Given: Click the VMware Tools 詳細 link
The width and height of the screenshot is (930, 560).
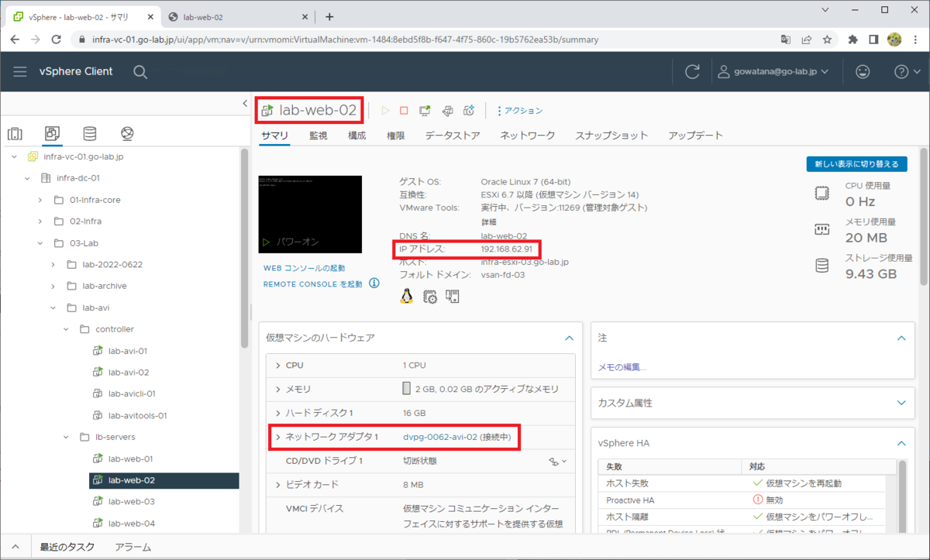Looking at the screenshot, I should pyautogui.click(x=489, y=222).
